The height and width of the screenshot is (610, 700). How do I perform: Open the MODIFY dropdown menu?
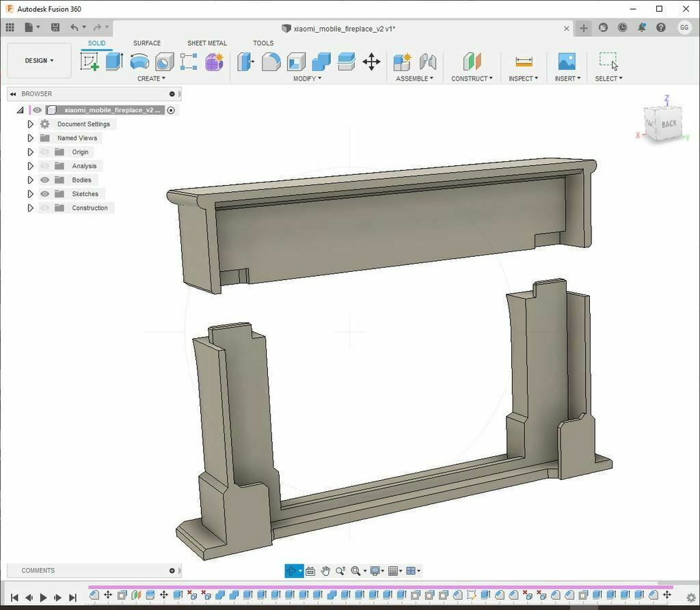tap(307, 79)
